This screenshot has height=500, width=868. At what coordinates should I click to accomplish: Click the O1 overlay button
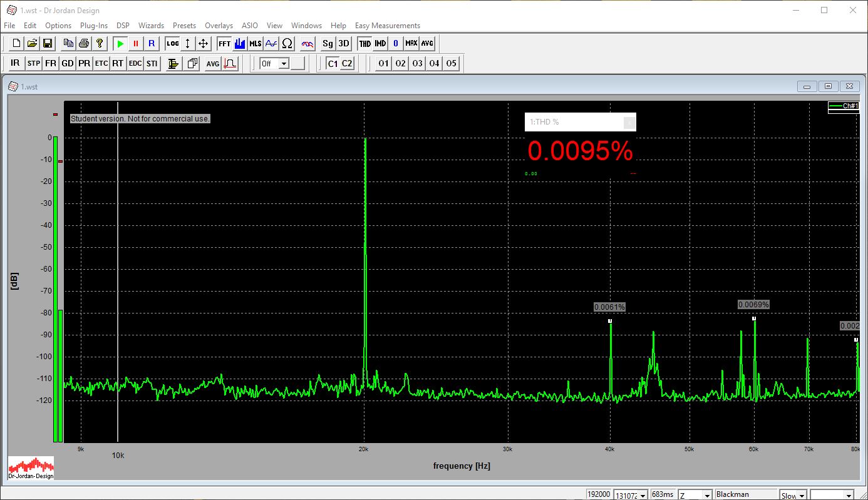pos(383,63)
